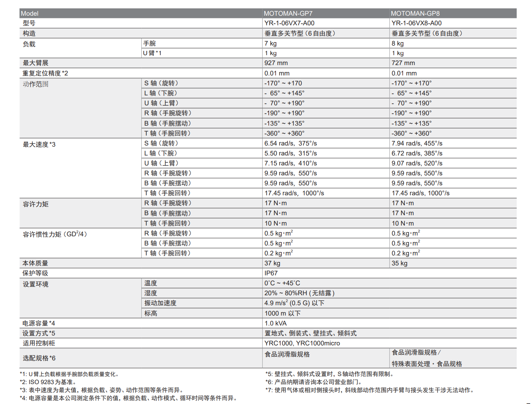The image size is (532, 404).
Task: Click the 727 mm reach value
Action: [403, 63]
